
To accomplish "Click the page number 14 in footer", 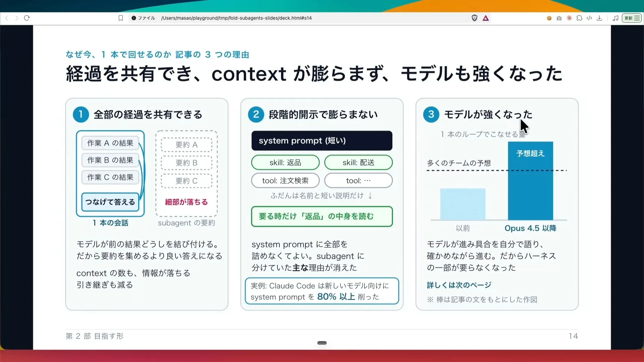I will [573, 336].
